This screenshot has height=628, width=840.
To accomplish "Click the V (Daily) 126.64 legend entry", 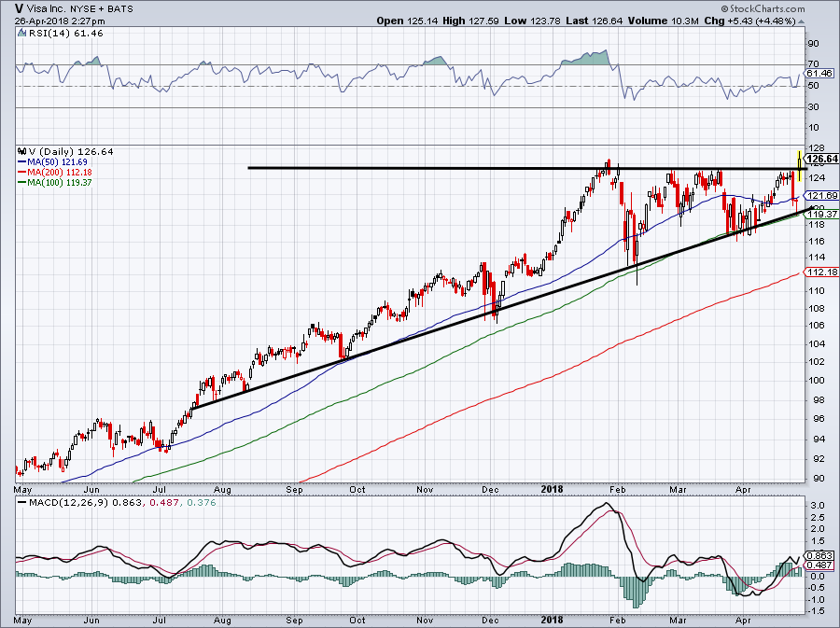I will pyautogui.click(x=70, y=151).
